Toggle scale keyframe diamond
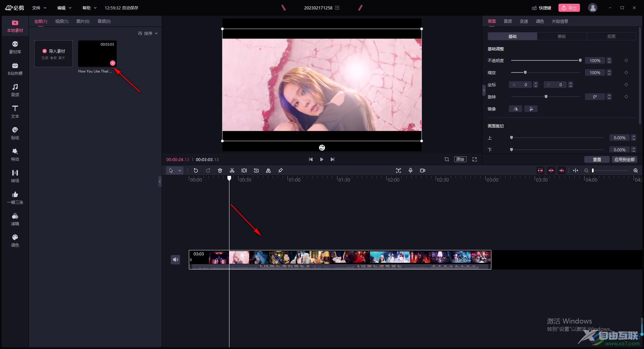Viewport: 644px width, 349px height. click(x=626, y=72)
